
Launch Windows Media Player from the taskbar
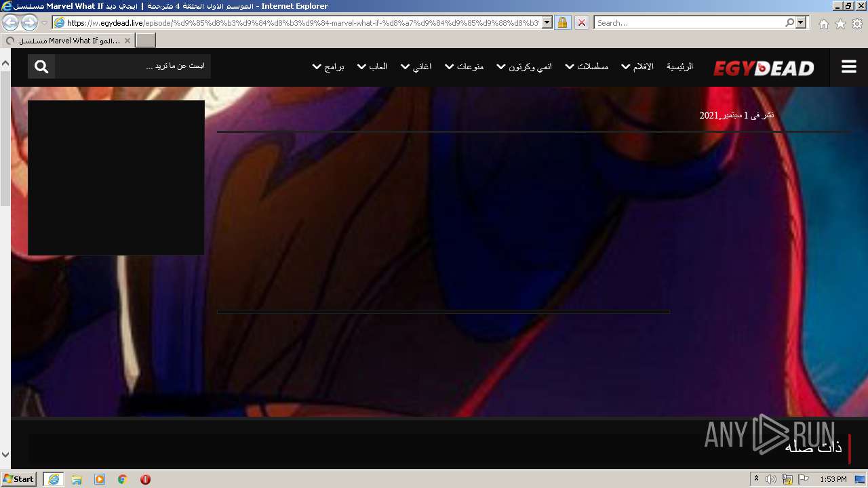click(100, 479)
